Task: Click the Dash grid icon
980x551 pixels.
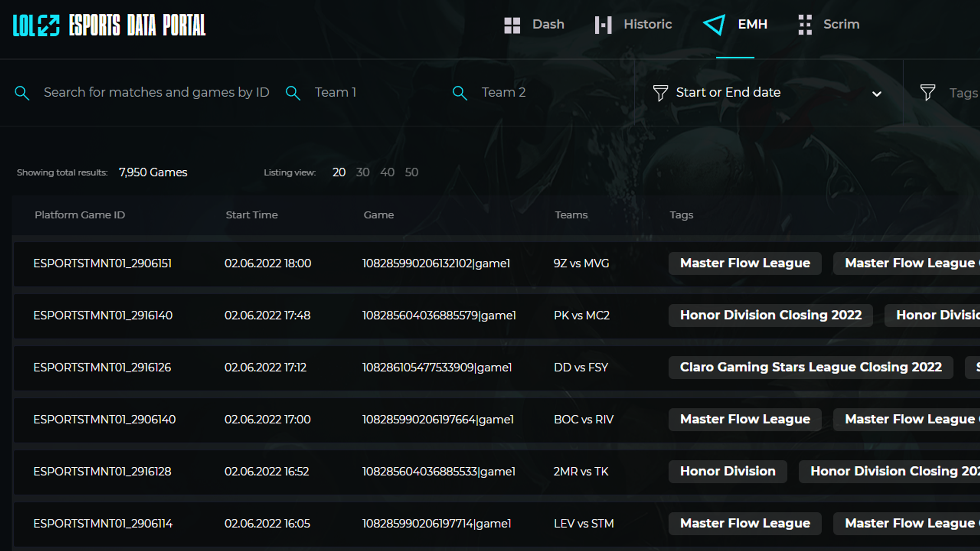Action: coord(512,25)
